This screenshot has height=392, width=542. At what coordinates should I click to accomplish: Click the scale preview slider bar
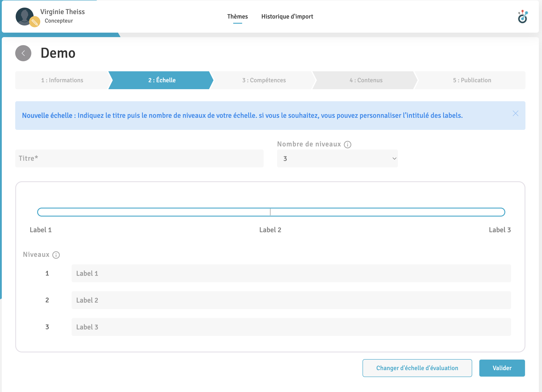[x=271, y=212]
